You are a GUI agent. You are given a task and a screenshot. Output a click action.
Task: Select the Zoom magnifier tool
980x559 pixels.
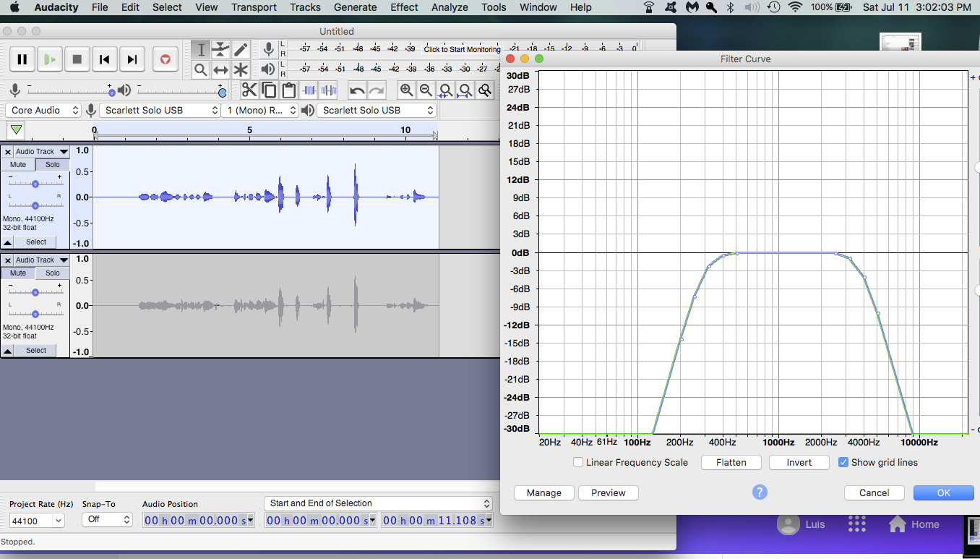(x=201, y=69)
